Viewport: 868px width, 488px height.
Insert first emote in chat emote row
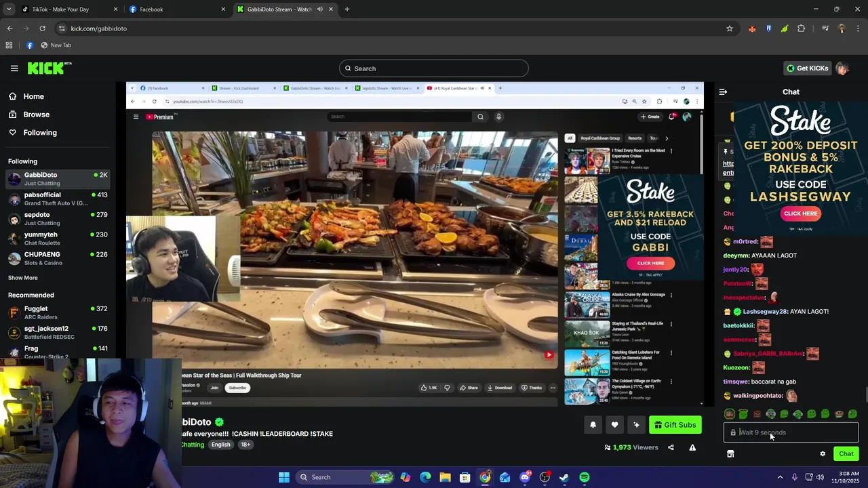click(x=730, y=414)
